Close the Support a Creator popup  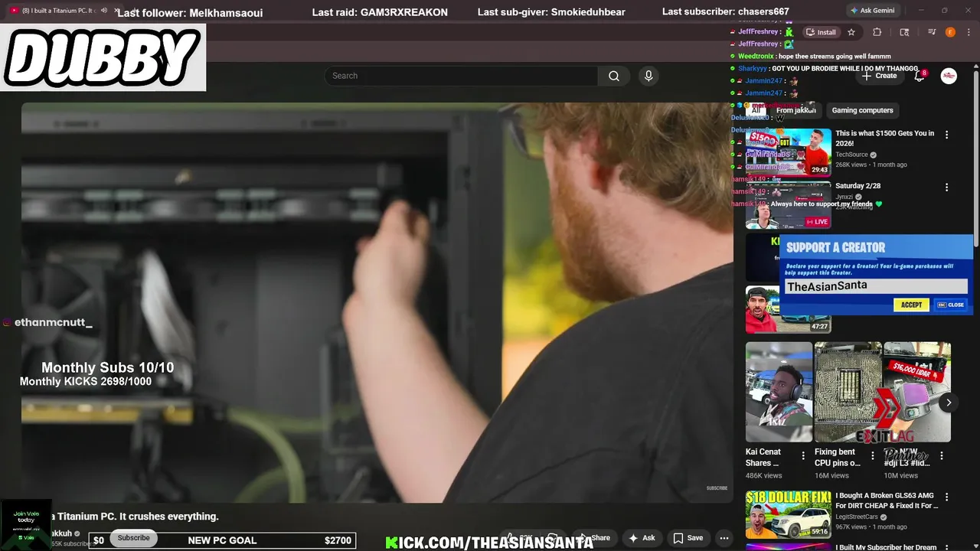click(x=951, y=305)
